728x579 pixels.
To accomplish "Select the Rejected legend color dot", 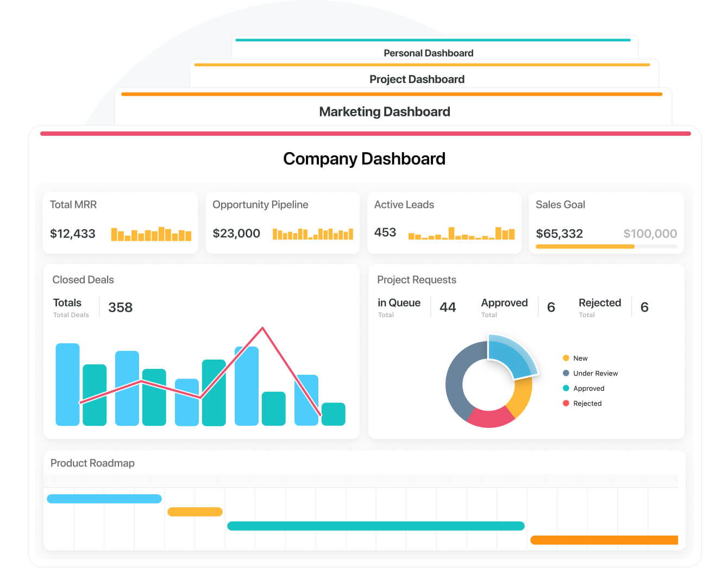I will (x=566, y=403).
